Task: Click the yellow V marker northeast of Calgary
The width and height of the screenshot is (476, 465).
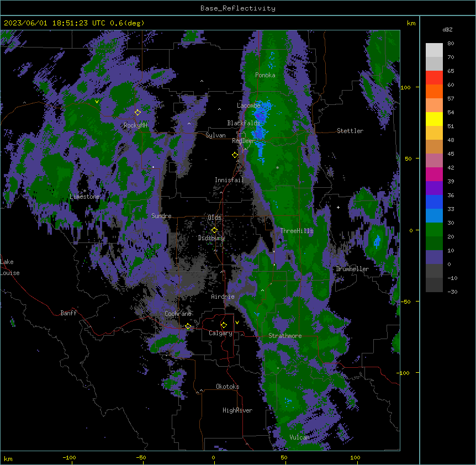Action: tap(237, 323)
